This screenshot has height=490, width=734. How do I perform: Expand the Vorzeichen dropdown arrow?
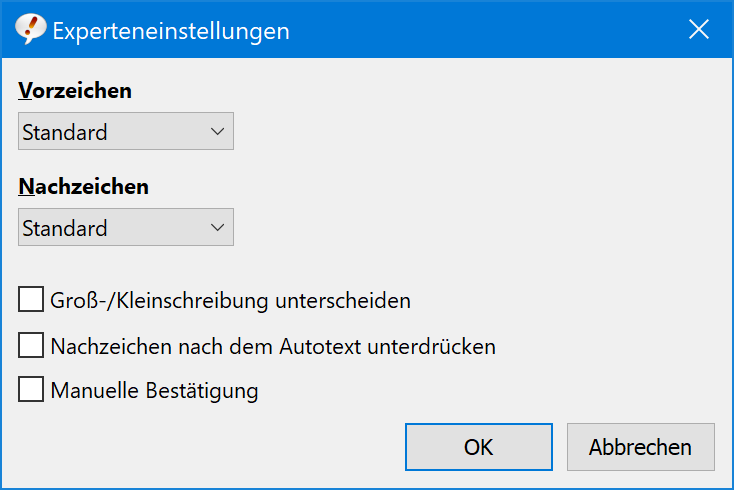217,132
